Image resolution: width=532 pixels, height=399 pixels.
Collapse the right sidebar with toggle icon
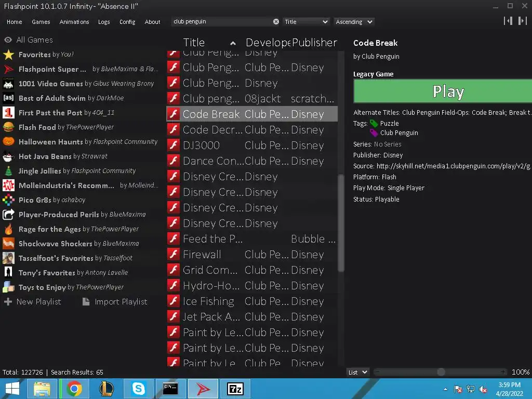pos(523,21)
